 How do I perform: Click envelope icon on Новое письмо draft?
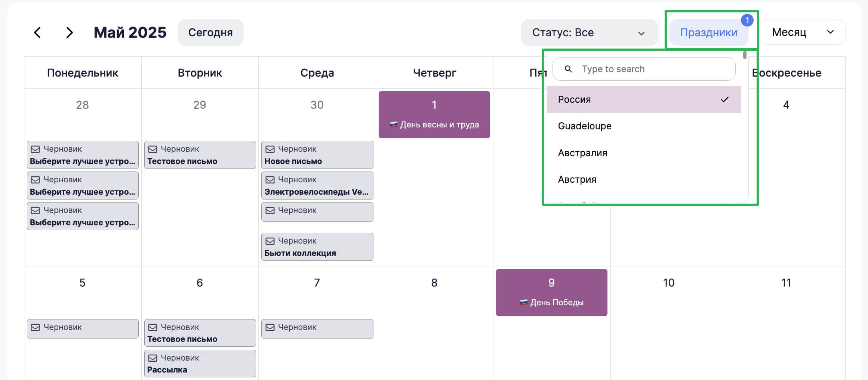pos(270,149)
